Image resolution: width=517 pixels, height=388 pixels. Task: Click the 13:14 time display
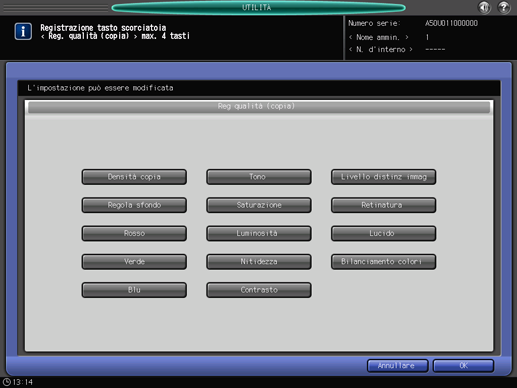(x=23, y=382)
